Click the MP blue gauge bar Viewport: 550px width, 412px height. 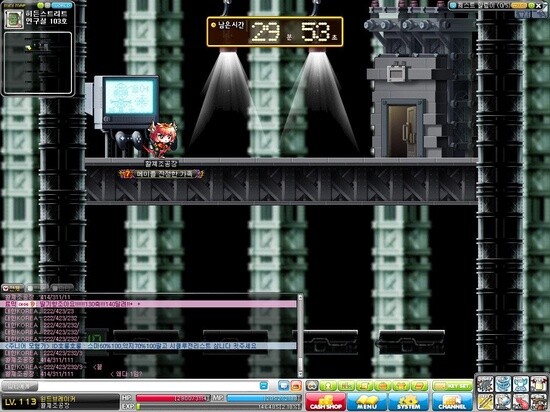point(263,398)
